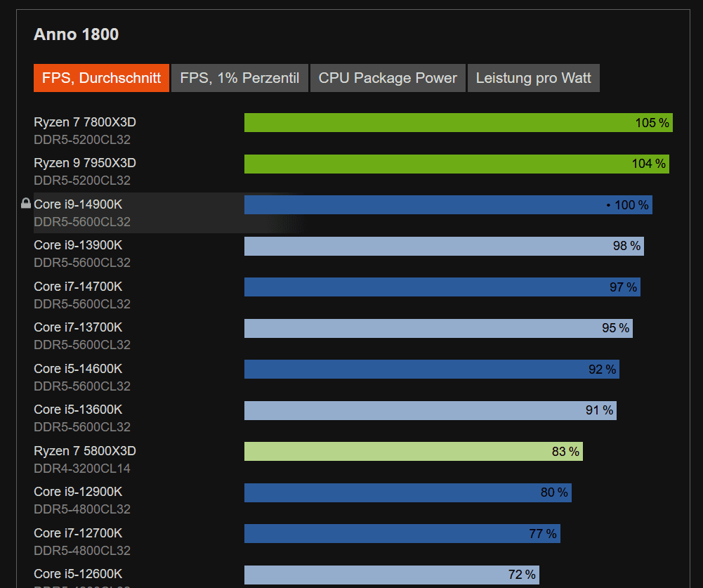Click DDR4-3200CL14 memory text
The height and width of the screenshot is (588, 703).
coord(82,469)
